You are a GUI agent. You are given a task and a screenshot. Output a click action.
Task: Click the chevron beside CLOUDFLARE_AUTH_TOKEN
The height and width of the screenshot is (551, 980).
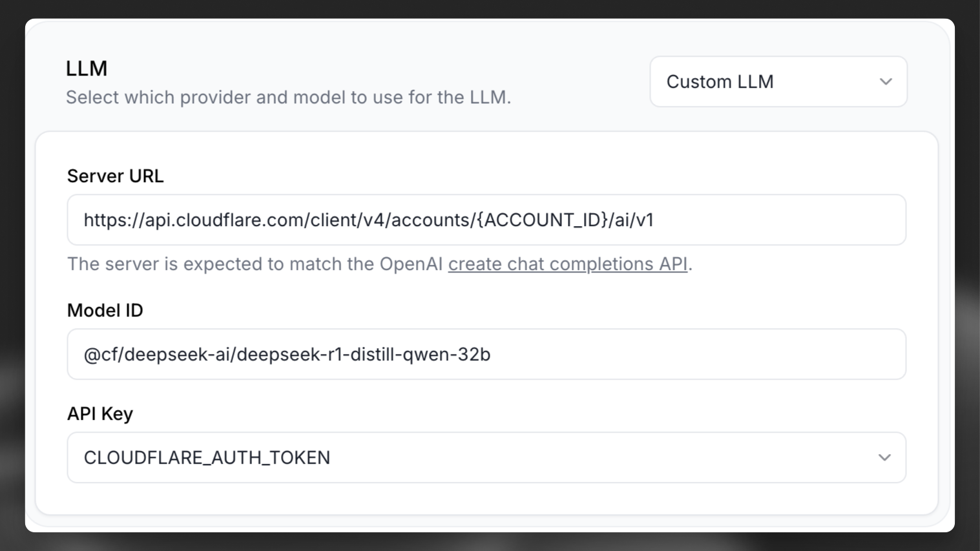pyautogui.click(x=885, y=457)
